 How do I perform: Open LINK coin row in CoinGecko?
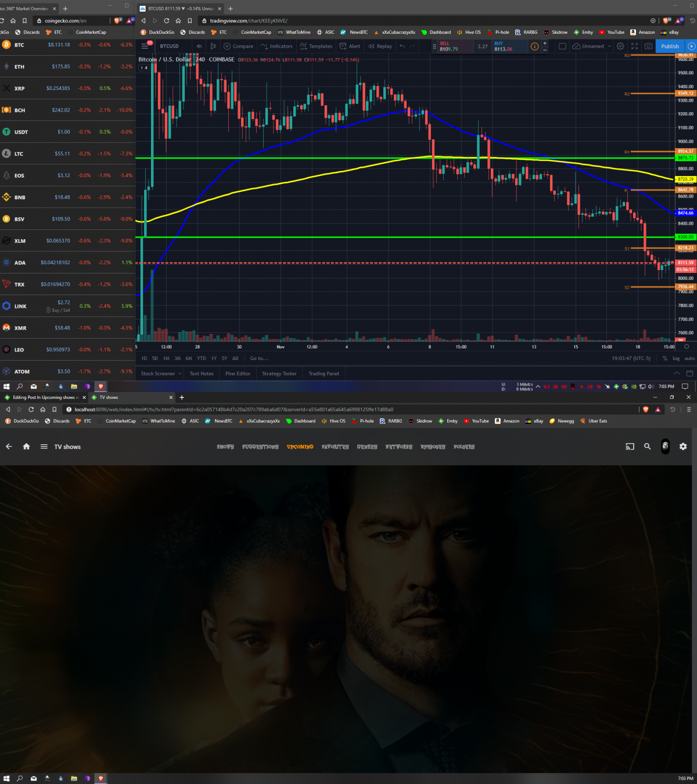tap(67, 306)
